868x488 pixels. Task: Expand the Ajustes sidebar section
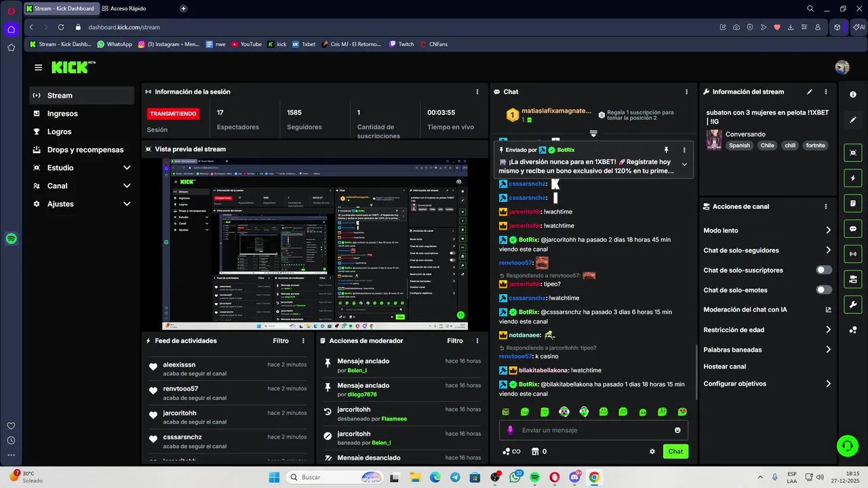point(127,204)
